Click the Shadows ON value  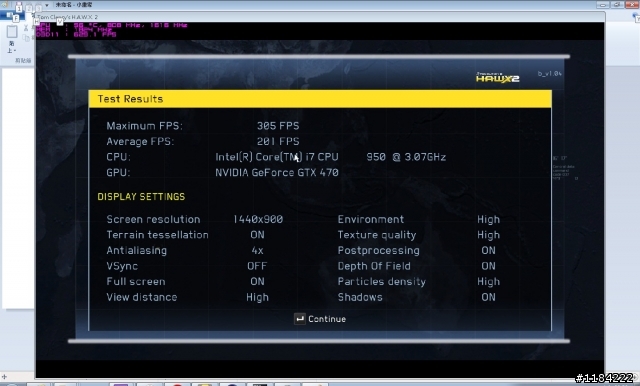(489, 297)
